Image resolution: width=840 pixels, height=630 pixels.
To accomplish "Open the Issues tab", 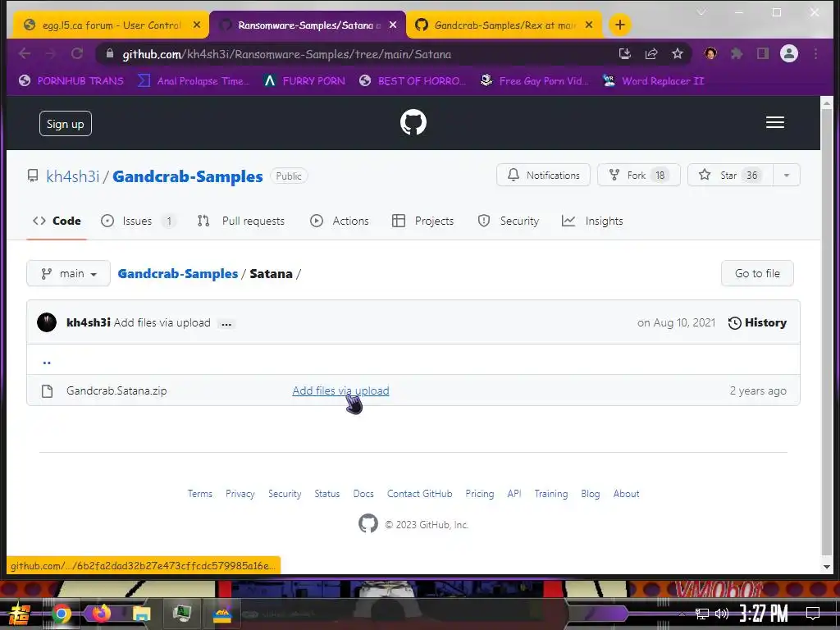I will [138, 221].
